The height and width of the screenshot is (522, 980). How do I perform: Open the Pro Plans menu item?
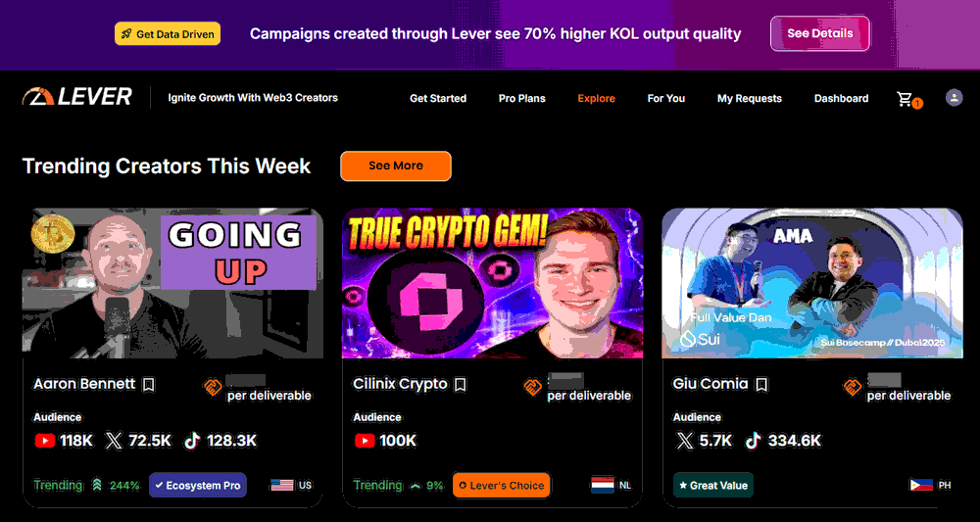pos(522,98)
